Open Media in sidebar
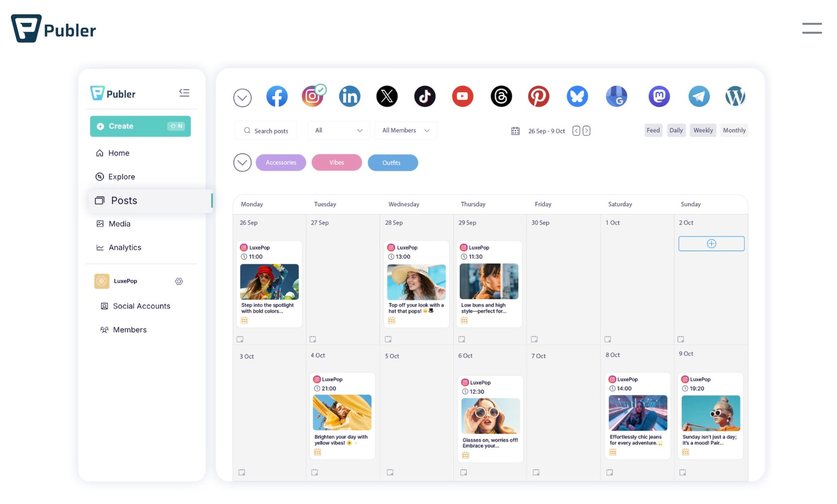837x504 pixels. pyautogui.click(x=113, y=224)
